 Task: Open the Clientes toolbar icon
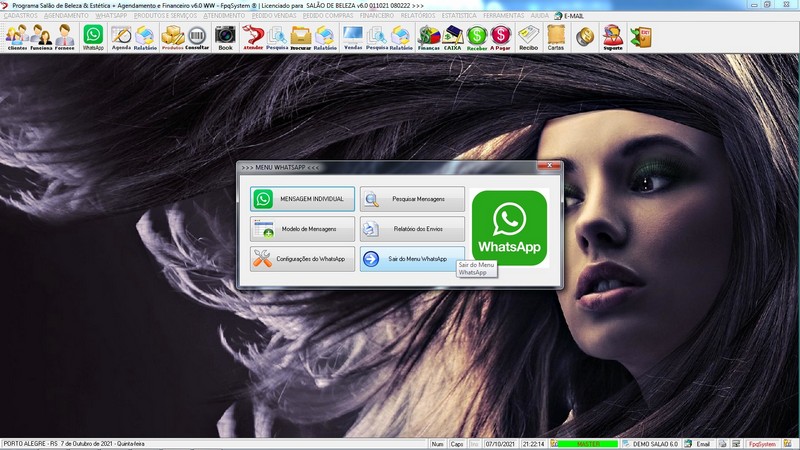[16, 37]
